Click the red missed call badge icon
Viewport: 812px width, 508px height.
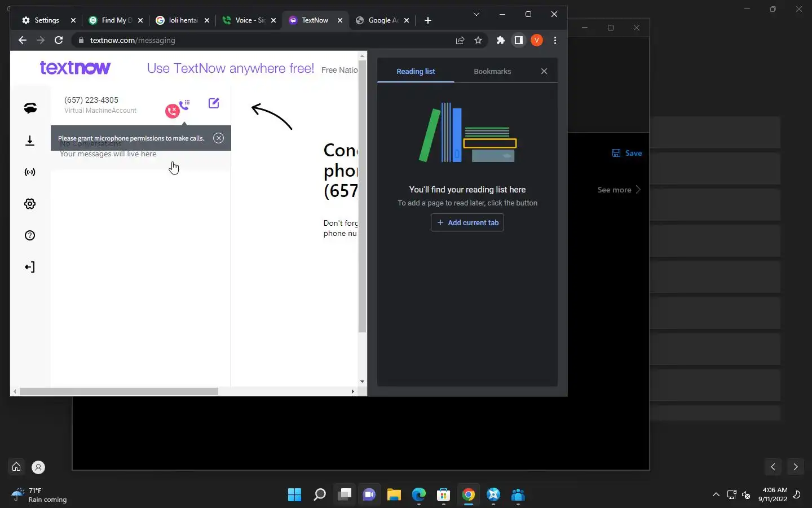172,111
